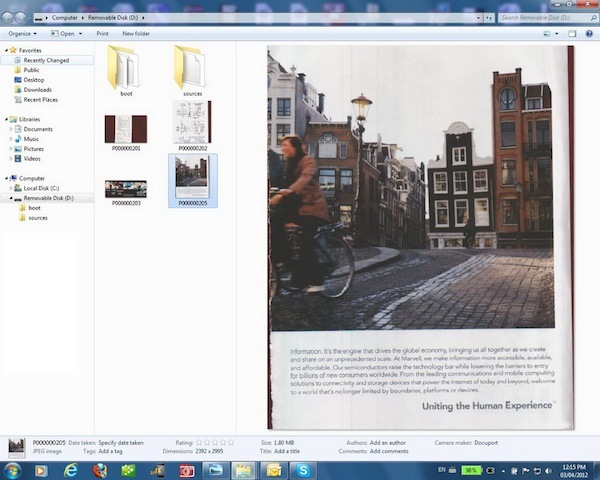
Task: Expand the Local Disk (C:) tree node
Action: point(13,188)
